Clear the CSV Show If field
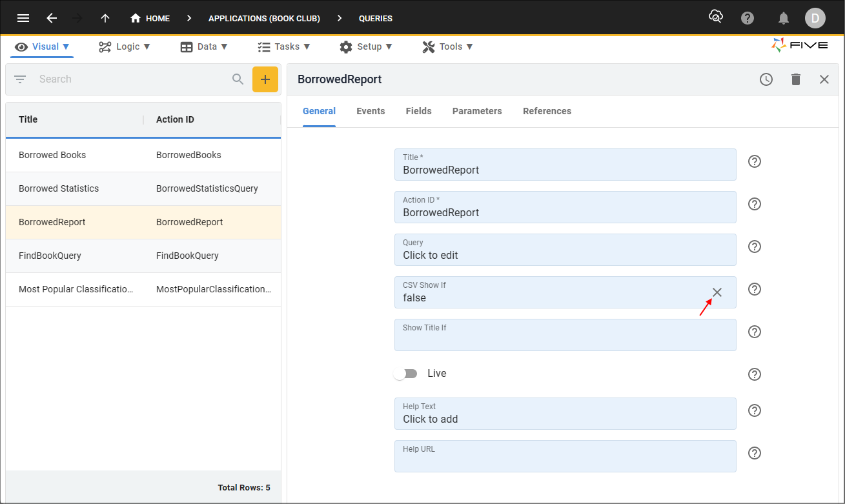 717,292
